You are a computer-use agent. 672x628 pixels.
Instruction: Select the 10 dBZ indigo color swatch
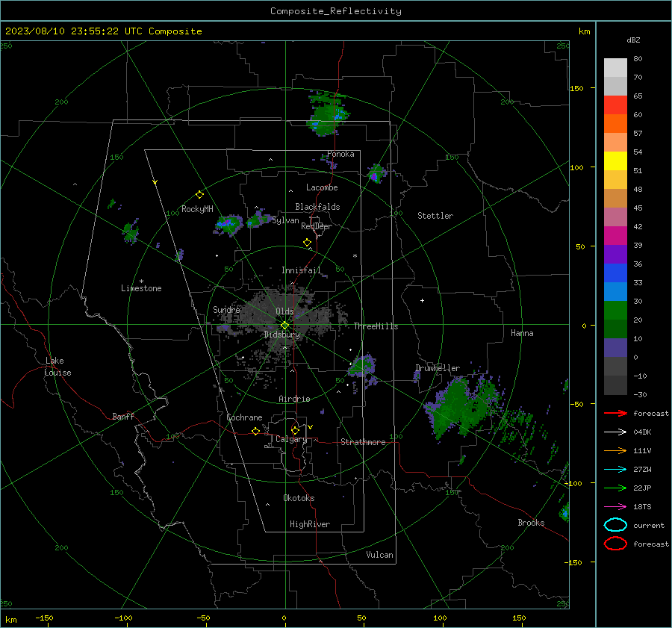(x=615, y=348)
